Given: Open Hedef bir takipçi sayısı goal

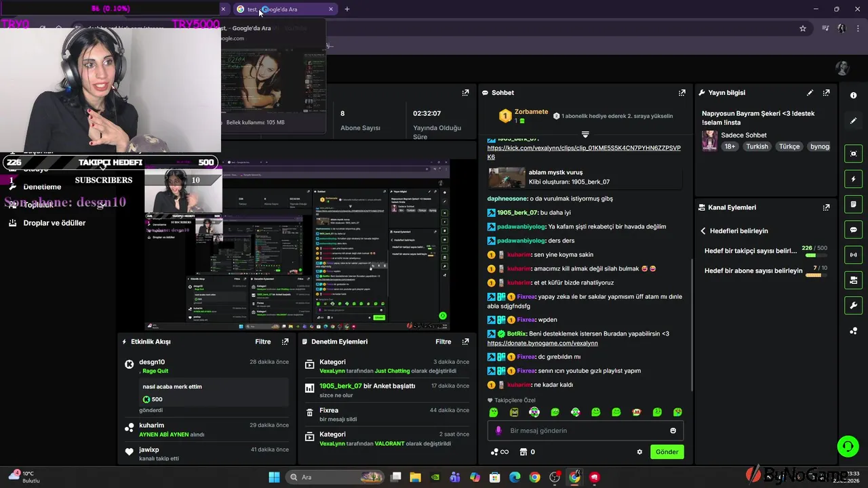Looking at the screenshot, I should 751,251.
